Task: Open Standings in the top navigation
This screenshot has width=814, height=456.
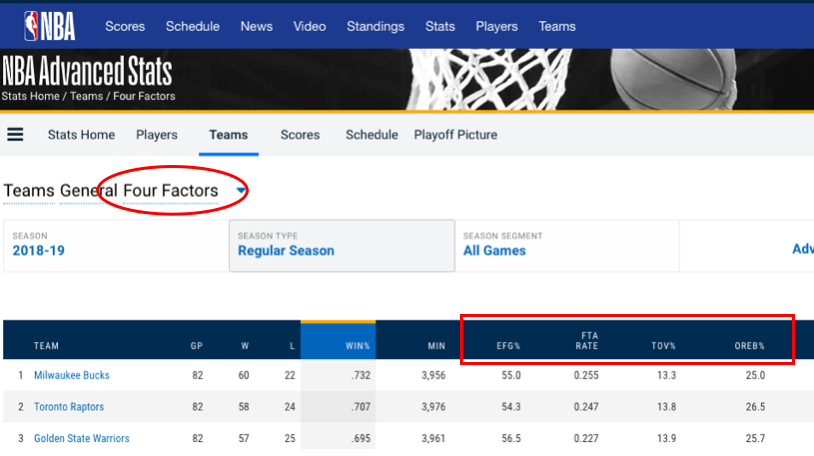Action: 376,26
